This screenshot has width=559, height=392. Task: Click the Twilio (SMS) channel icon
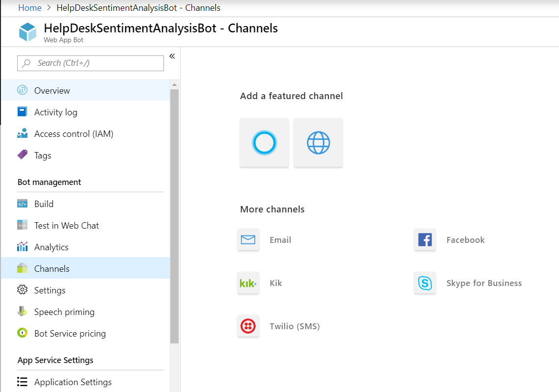pos(248,326)
